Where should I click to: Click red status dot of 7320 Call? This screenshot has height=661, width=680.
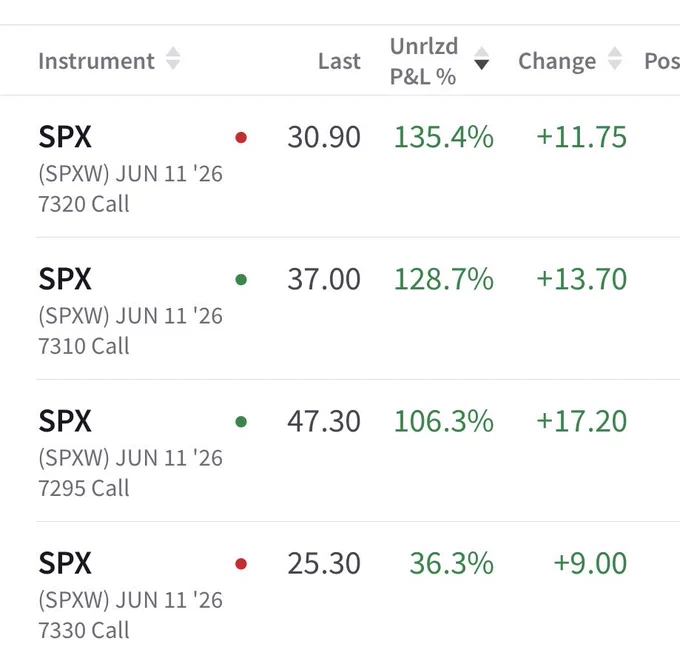click(x=241, y=138)
